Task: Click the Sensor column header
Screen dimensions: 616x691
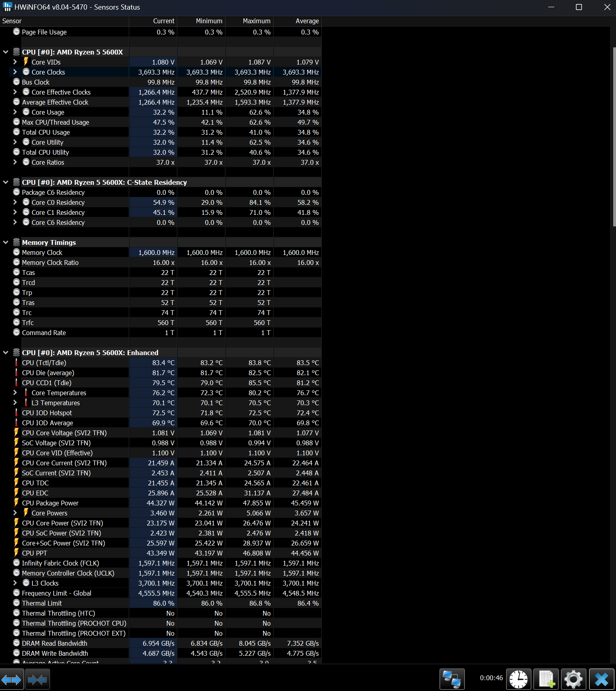Action: 64,21
